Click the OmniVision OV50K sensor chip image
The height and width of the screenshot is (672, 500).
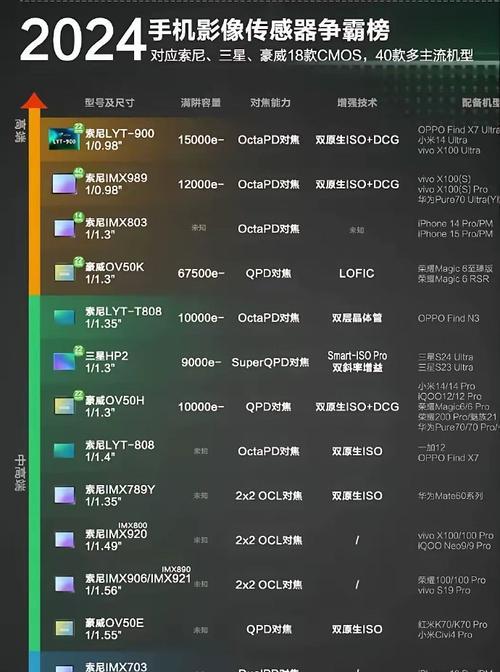click(65, 273)
